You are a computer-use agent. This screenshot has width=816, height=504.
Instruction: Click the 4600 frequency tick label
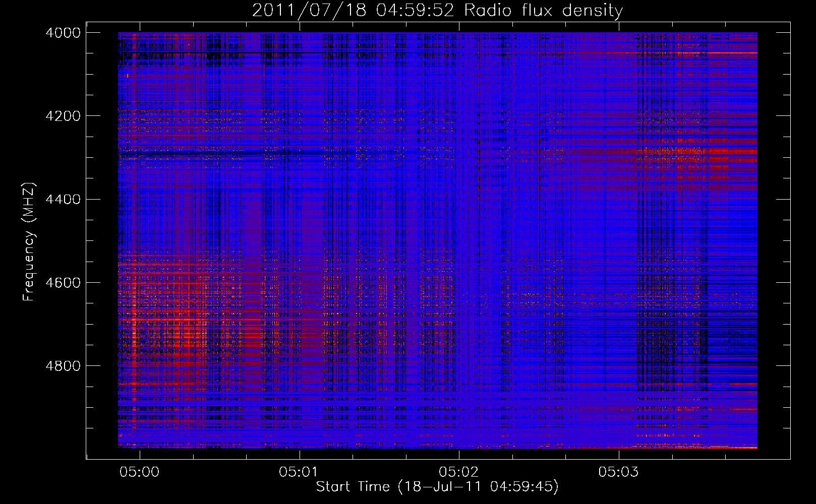(x=63, y=282)
